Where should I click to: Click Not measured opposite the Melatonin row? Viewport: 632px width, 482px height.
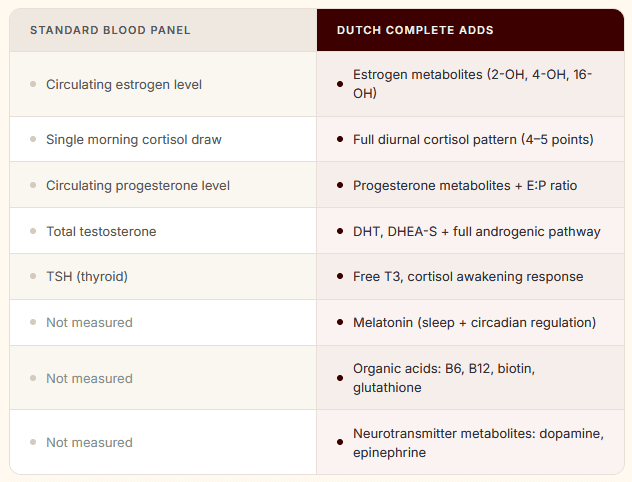click(x=89, y=322)
